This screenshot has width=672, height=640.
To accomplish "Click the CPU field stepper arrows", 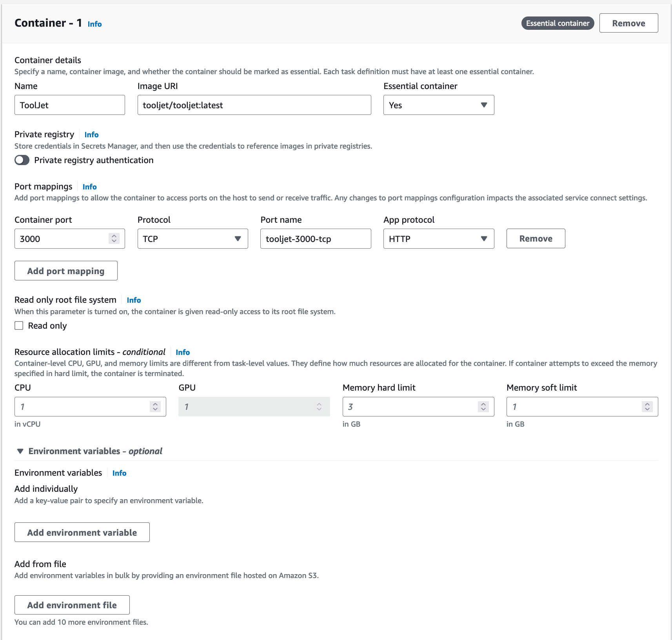I will point(155,407).
